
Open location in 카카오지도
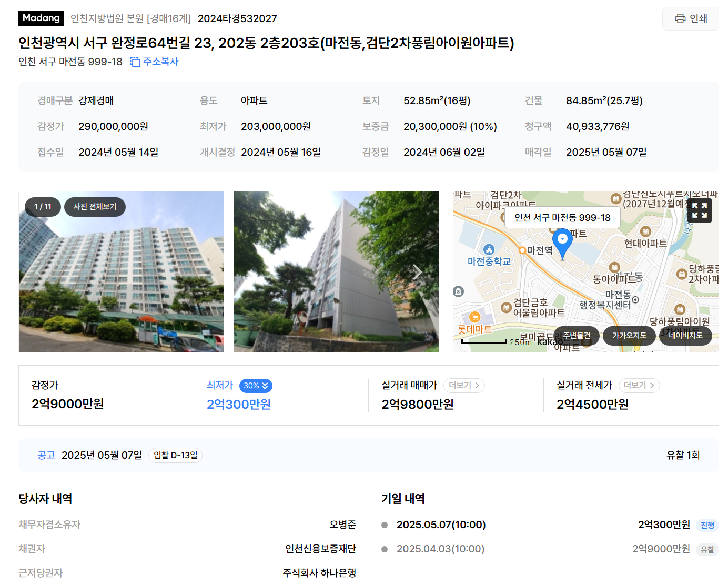click(629, 336)
